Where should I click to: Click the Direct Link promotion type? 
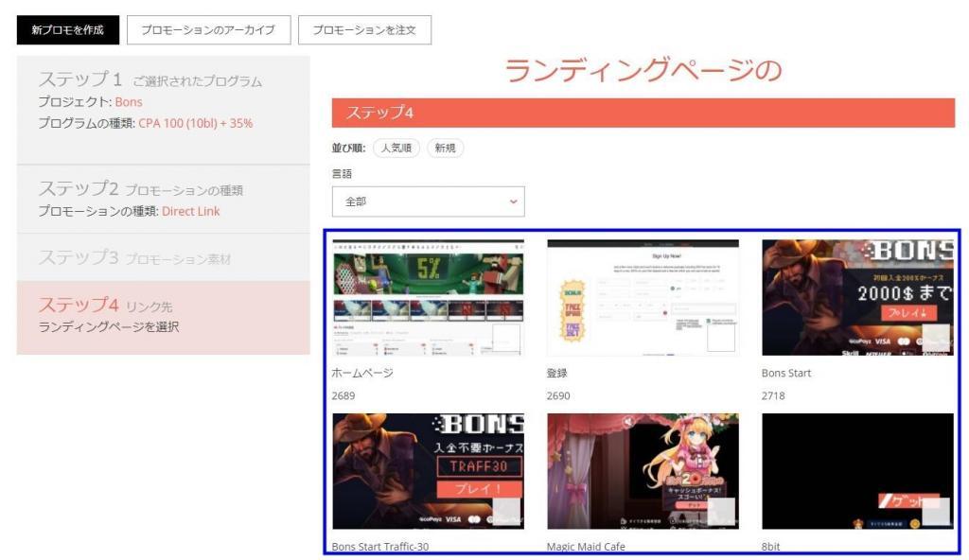pos(190,211)
